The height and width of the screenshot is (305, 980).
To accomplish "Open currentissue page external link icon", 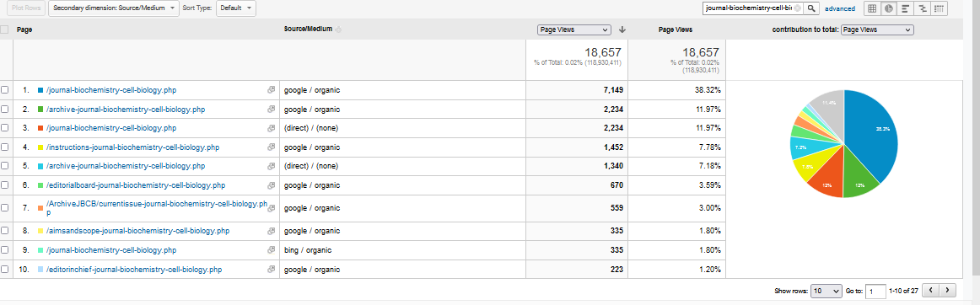I will tap(272, 208).
